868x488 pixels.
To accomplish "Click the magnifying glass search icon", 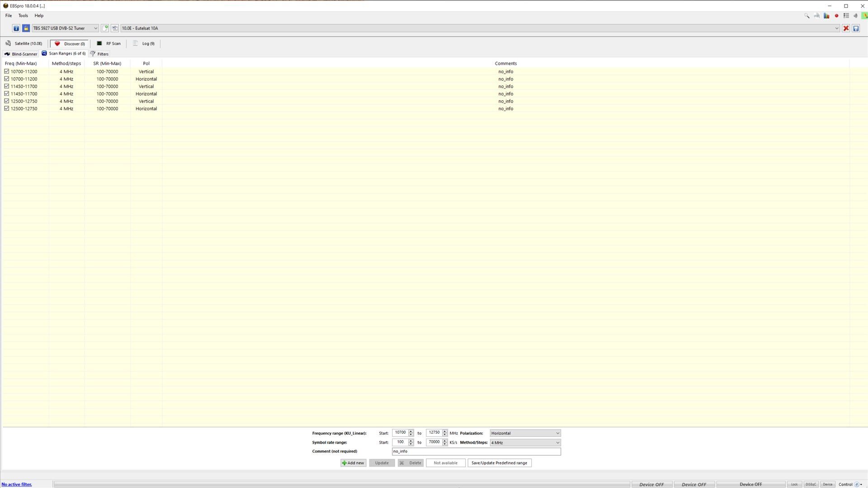I will [807, 16].
